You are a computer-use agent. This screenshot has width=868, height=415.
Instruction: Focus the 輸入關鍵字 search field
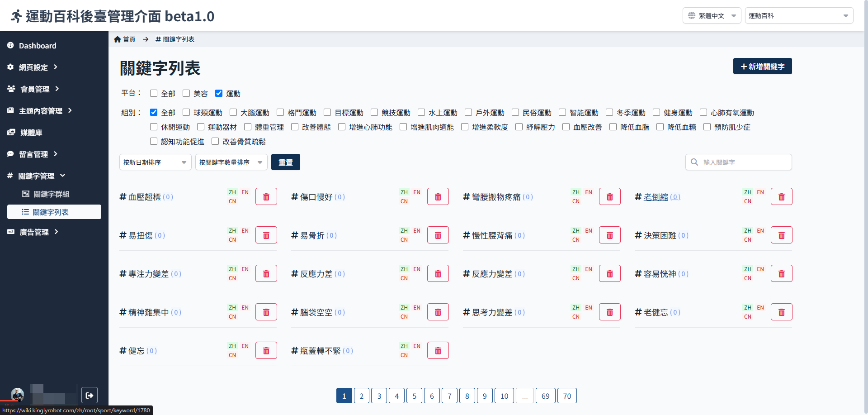[x=739, y=162]
